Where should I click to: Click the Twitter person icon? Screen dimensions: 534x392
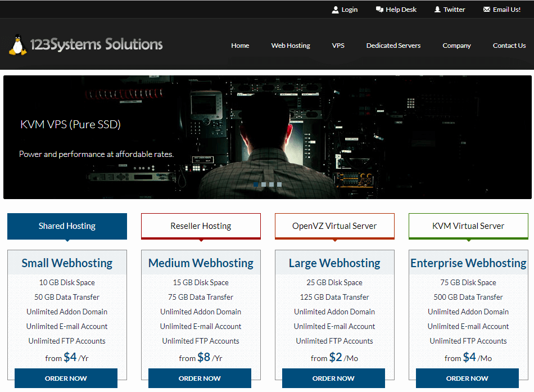[437, 10]
